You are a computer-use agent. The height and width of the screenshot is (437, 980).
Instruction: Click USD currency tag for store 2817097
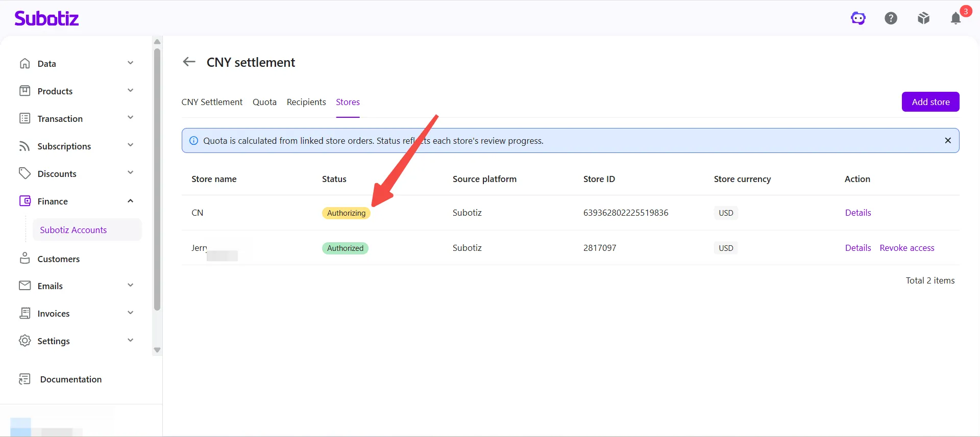coord(726,248)
